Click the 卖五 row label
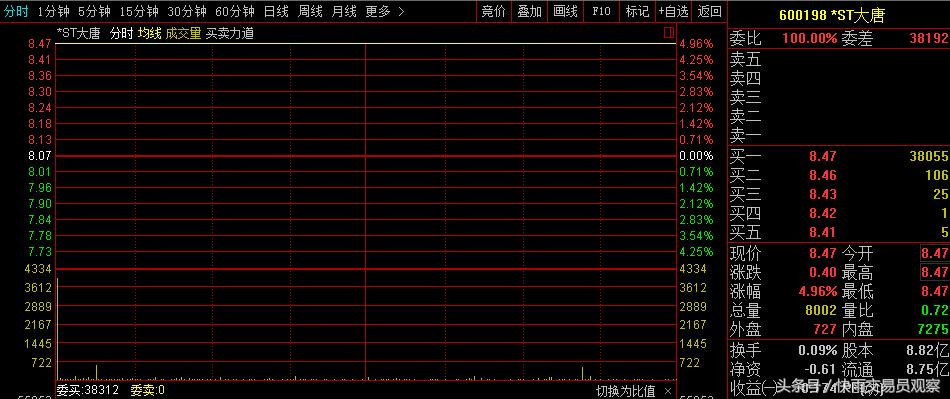The image size is (950, 399). pos(746,59)
